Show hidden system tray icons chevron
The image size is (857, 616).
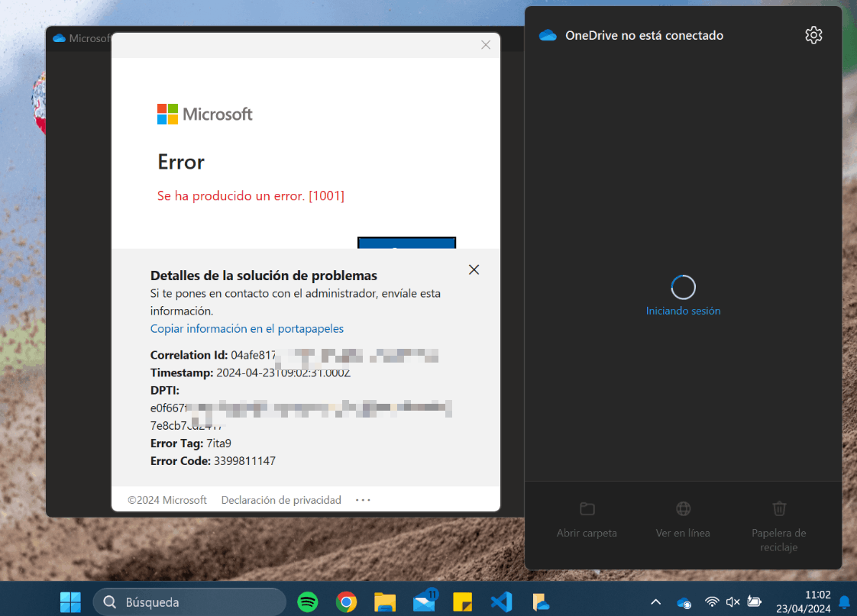(656, 601)
